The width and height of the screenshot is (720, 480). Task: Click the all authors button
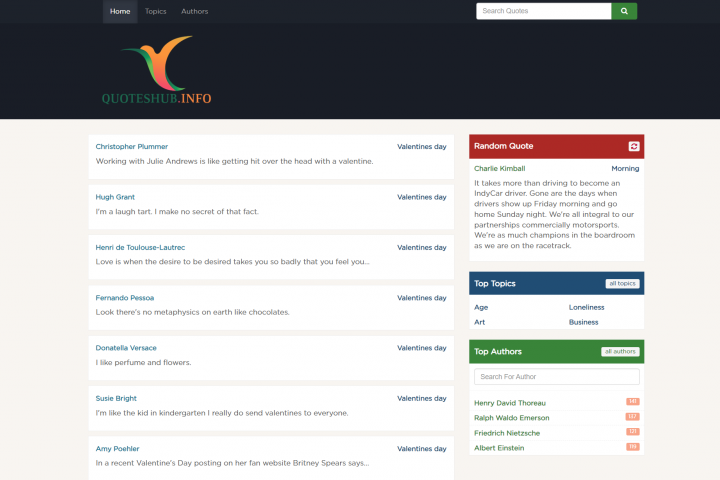(x=620, y=351)
